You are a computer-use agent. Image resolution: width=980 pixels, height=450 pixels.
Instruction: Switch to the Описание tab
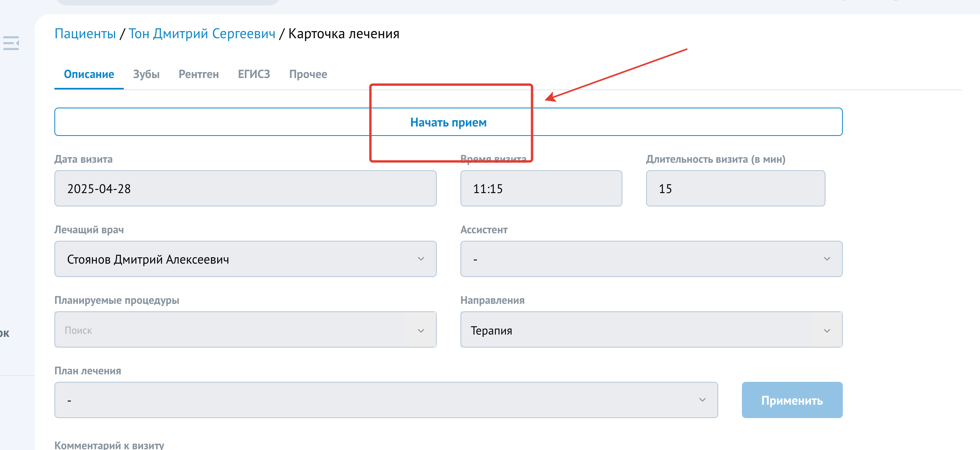(89, 74)
